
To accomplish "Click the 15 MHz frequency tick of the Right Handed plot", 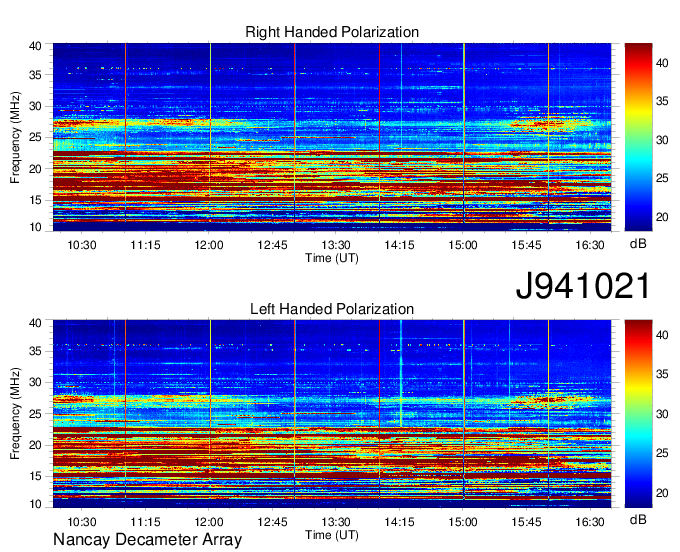I will click(x=35, y=200).
